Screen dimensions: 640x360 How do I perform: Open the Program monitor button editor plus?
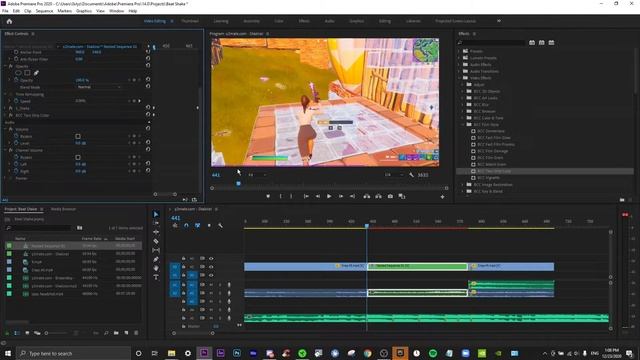pos(442,197)
